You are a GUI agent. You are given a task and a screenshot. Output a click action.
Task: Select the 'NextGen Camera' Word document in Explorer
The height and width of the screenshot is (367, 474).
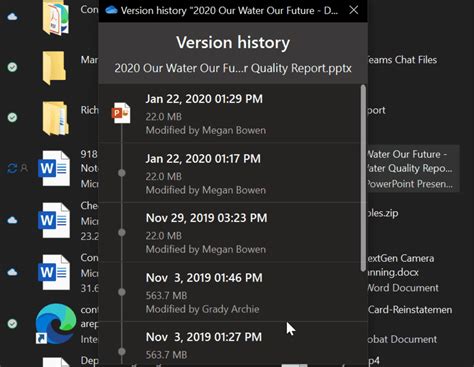click(403, 273)
